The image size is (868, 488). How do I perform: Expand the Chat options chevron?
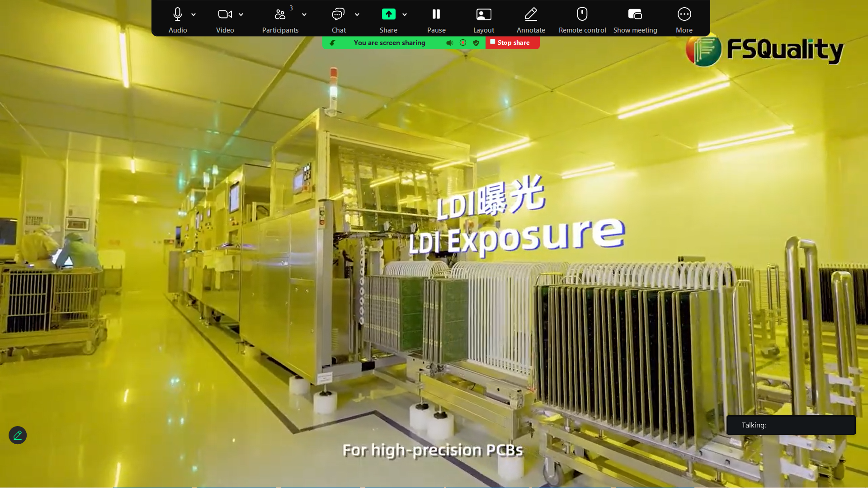tap(357, 14)
